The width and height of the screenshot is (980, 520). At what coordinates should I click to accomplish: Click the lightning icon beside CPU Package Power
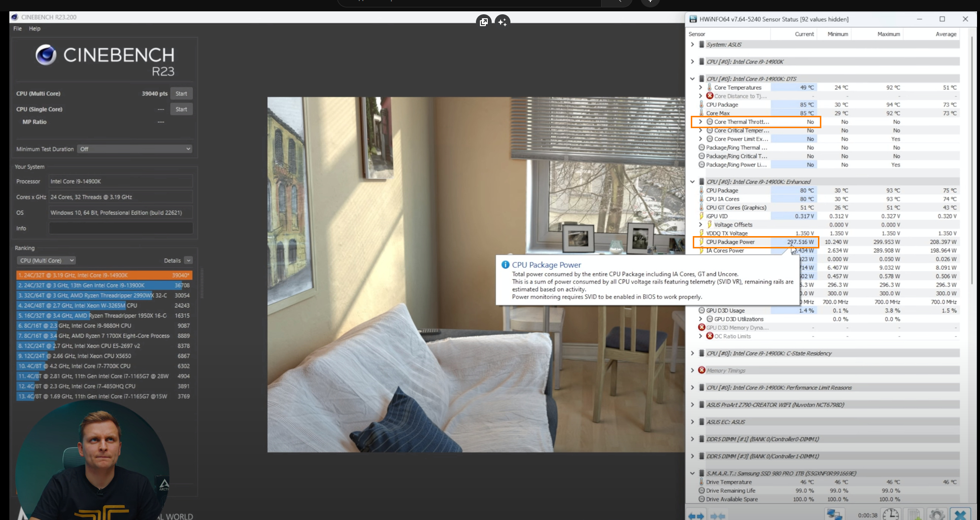pyautogui.click(x=702, y=242)
